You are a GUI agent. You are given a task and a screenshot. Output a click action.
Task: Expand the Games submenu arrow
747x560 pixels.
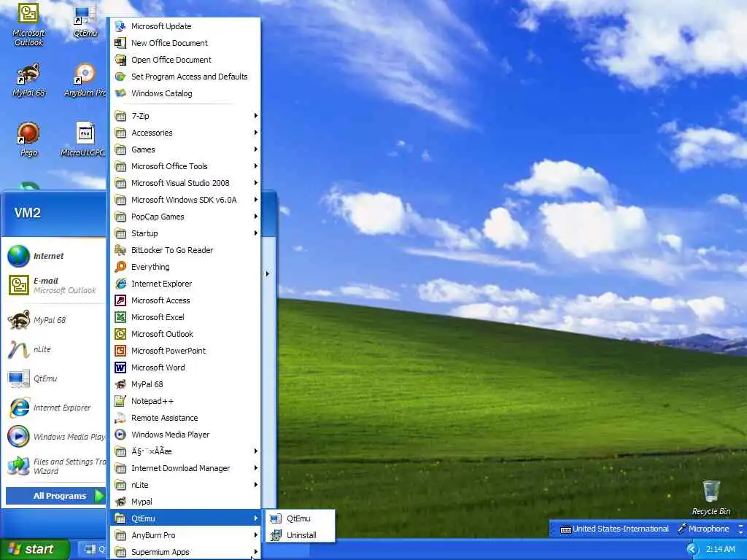tap(256, 149)
